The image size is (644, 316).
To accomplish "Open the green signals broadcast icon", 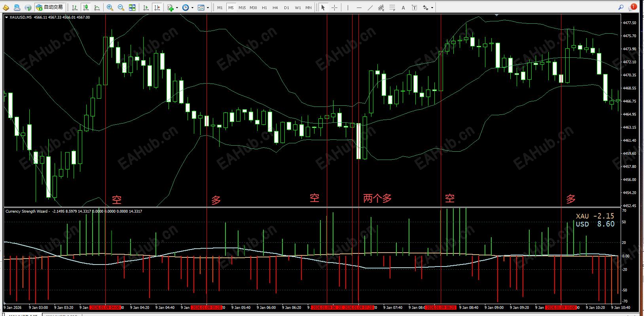I will coord(28,8).
